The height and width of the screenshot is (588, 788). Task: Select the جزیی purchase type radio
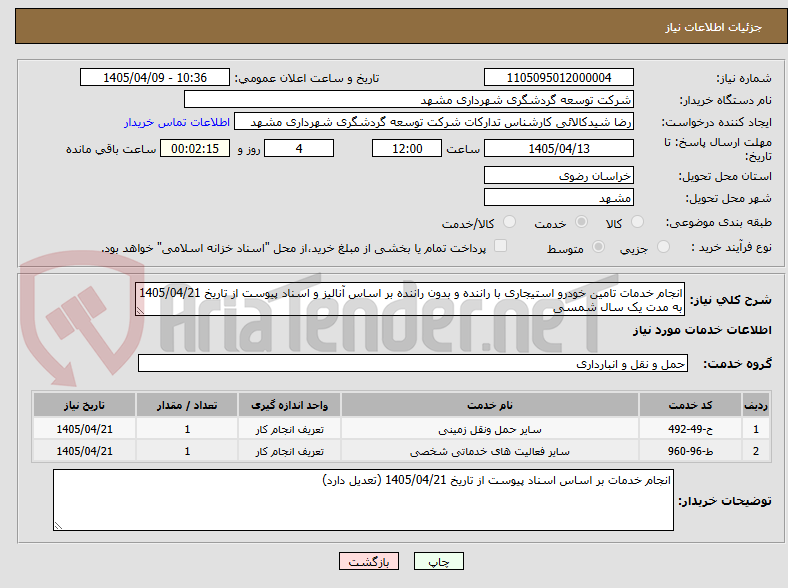[x=663, y=246]
